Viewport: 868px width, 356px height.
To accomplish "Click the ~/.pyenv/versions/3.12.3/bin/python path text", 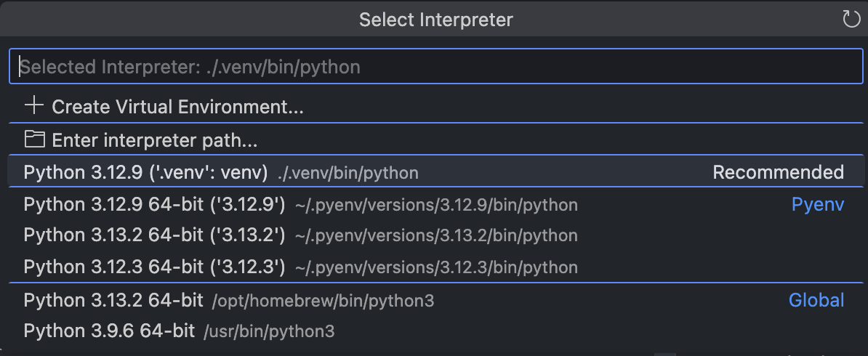I will (436, 268).
